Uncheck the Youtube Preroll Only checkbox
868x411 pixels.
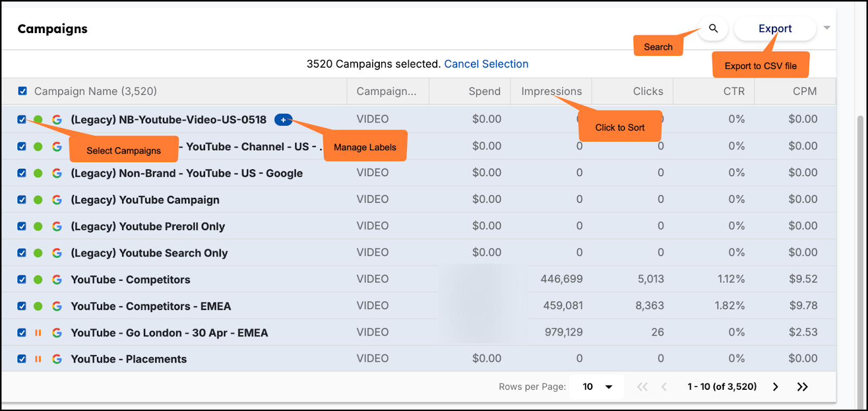[22, 226]
